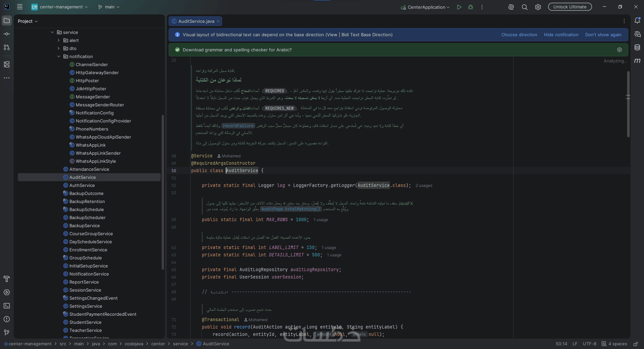Open the Git tool window icon
The image size is (644, 349).
coord(7,332)
